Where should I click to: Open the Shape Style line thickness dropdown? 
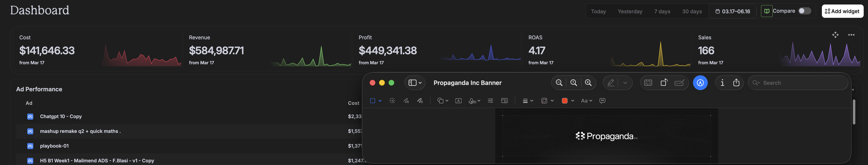click(x=528, y=101)
